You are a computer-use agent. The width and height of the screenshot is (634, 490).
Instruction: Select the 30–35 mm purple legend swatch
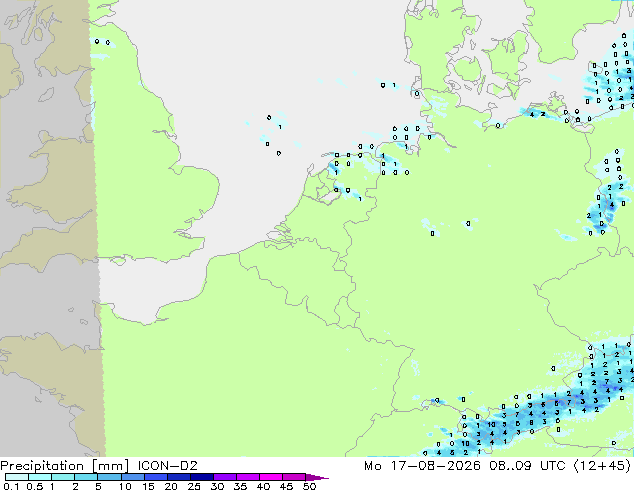click(224, 477)
